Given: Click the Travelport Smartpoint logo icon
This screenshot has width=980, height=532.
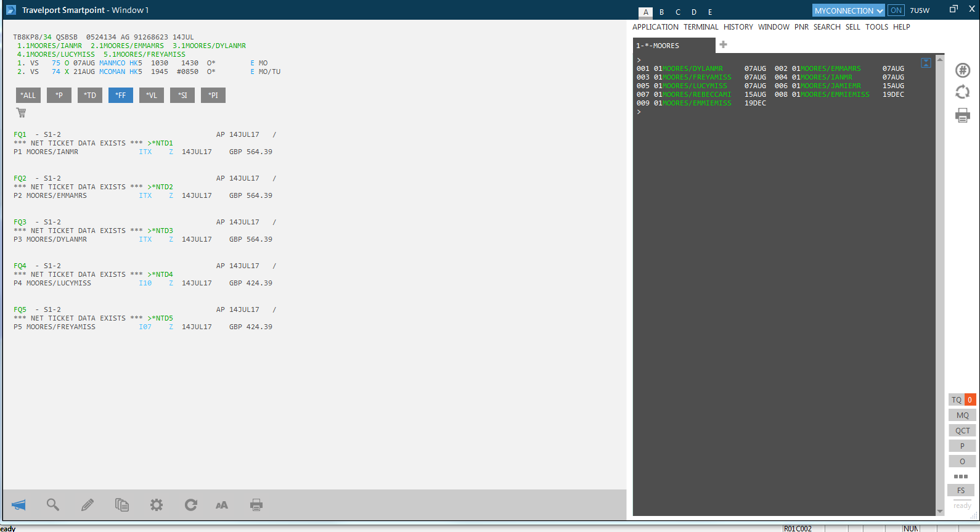Looking at the screenshot, I should tap(11, 10).
